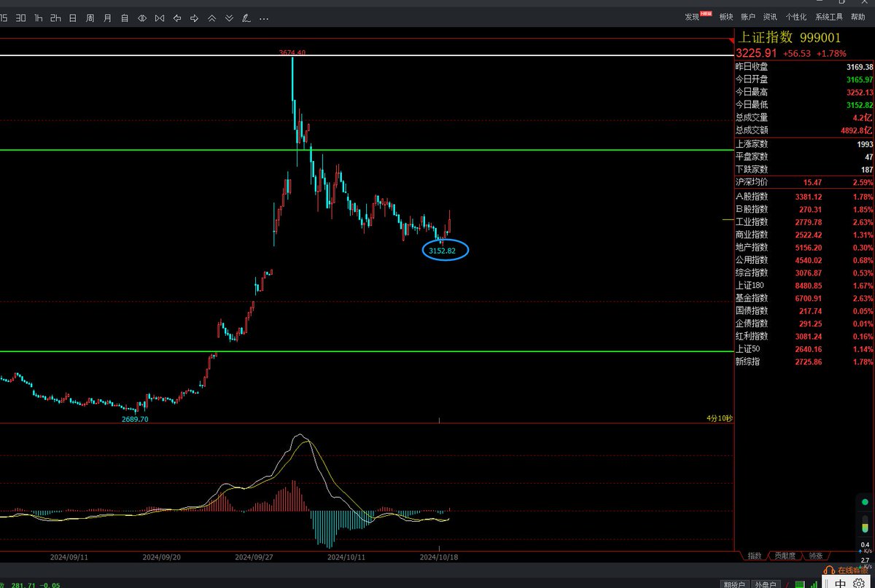Screen dimensions: 875x588
Task: Switch chart to 30-minute period
Action: [21, 17]
